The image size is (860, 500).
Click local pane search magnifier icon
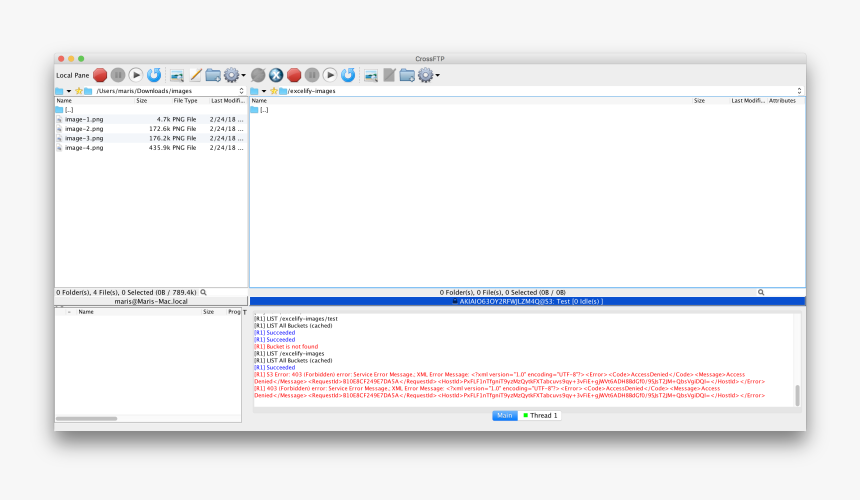(x=203, y=293)
